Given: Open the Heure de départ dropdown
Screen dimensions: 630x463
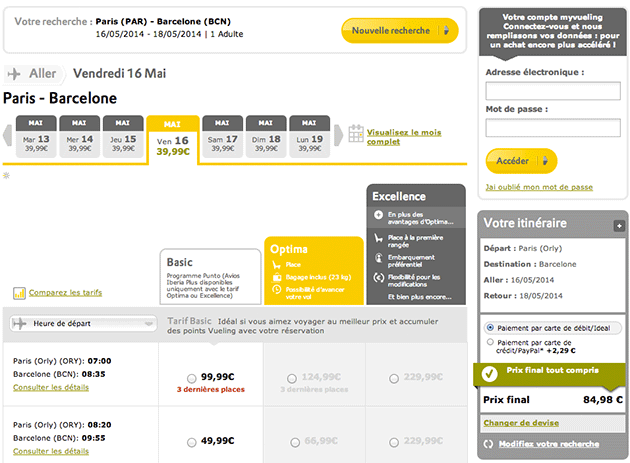Looking at the screenshot, I should click(83, 324).
